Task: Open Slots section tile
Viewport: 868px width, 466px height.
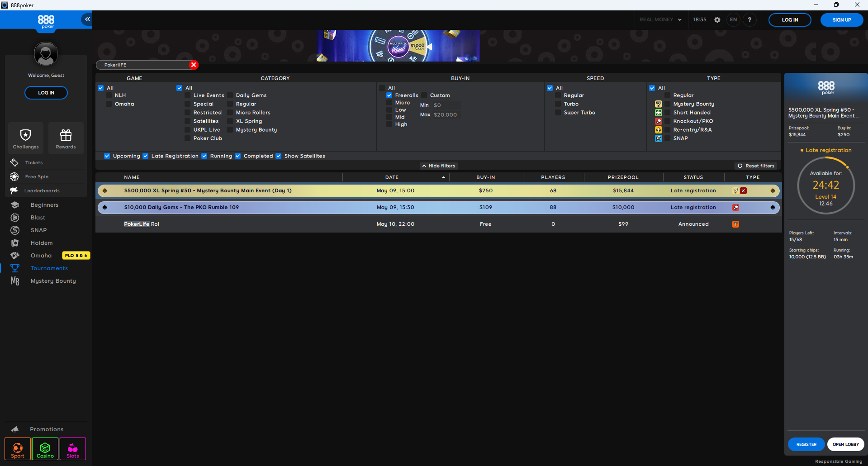Action: click(73, 449)
